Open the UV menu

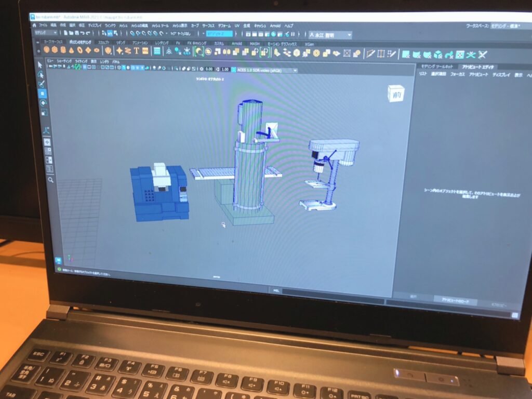coord(237,25)
